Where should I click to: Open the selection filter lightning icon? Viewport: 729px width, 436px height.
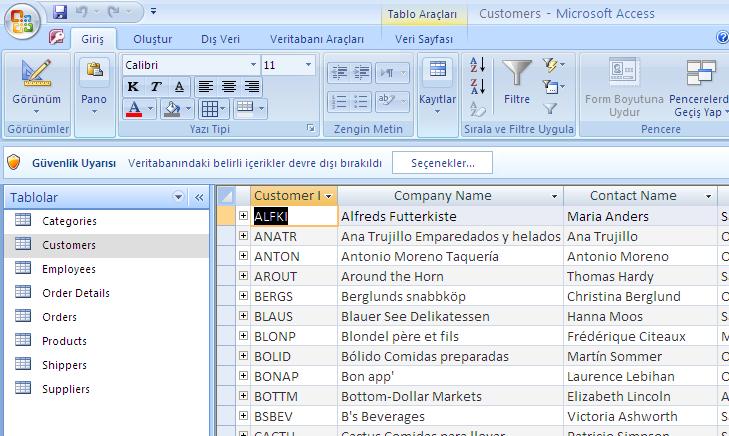553,65
